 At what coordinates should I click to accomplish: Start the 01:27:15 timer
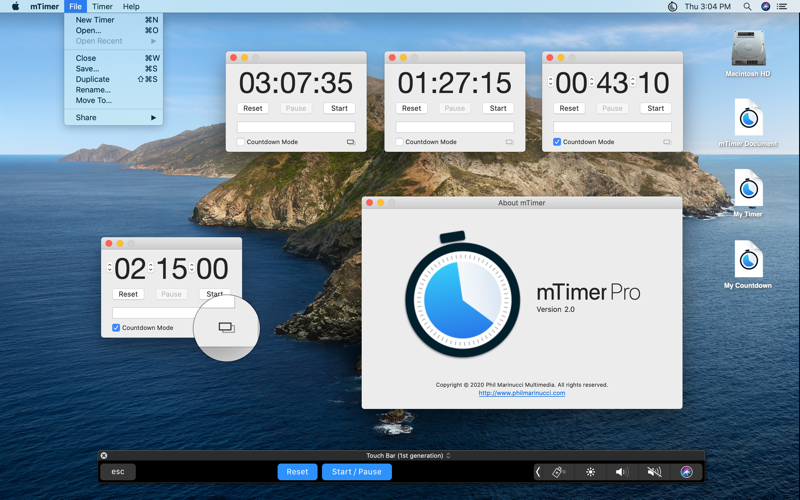pos(498,108)
